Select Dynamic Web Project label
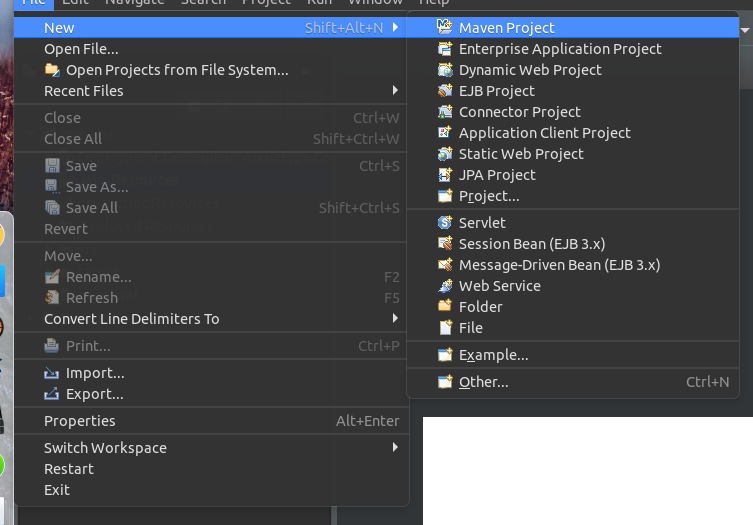 (530, 70)
